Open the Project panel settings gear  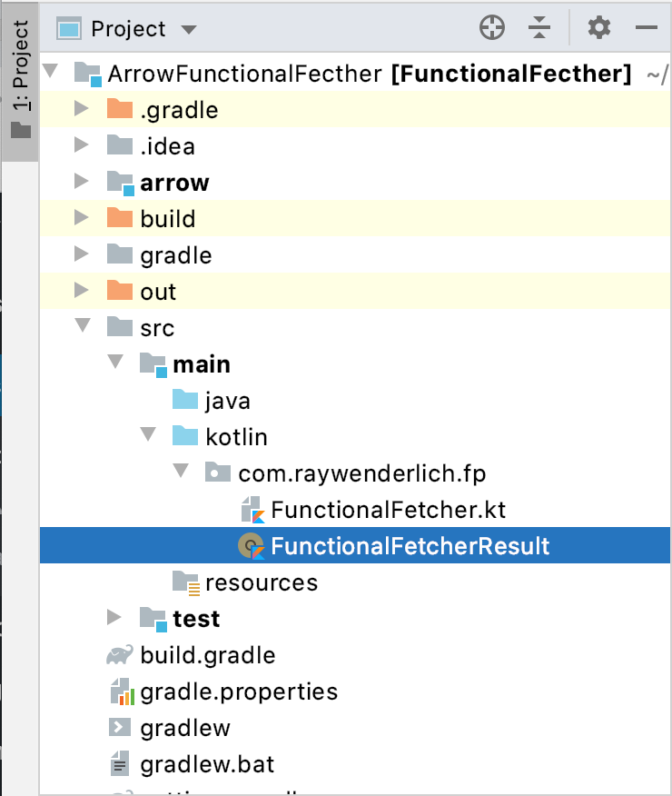pyautogui.click(x=599, y=27)
